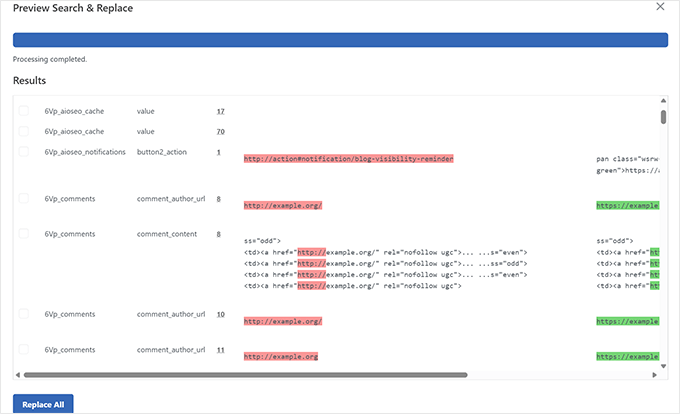This screenshot has width=680, height=414.
Task: Open the 11 matches count link
Action: point(220,350)
